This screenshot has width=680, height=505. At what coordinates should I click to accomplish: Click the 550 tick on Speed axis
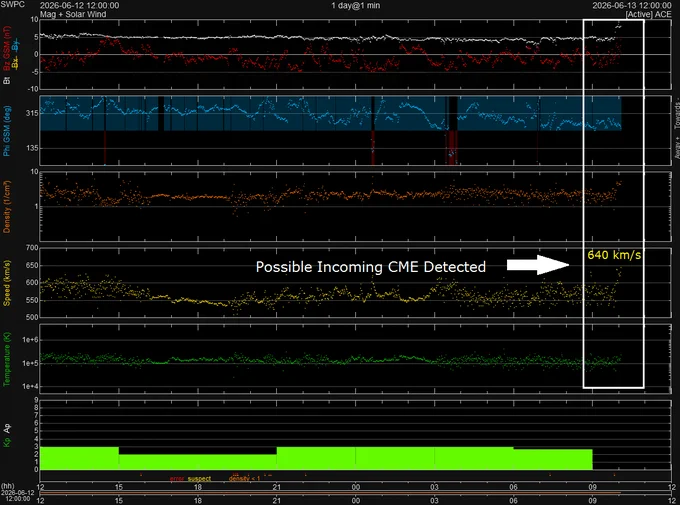coord(32,300)
